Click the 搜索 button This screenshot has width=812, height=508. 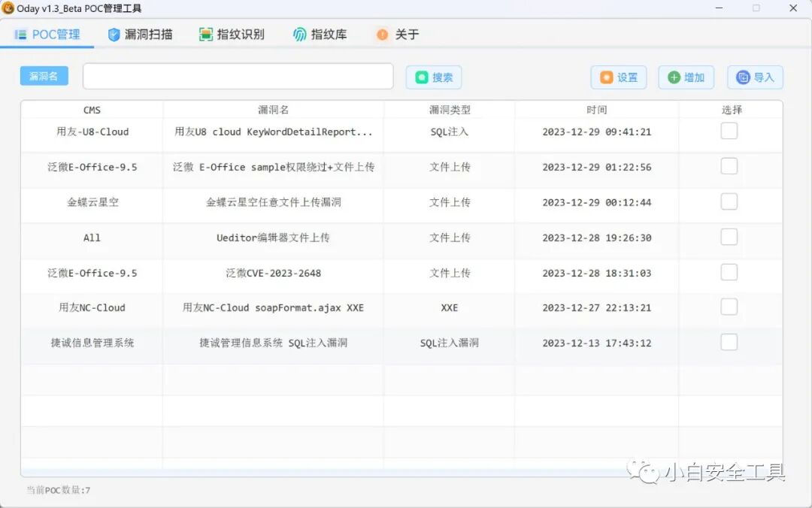click(434, 77)
